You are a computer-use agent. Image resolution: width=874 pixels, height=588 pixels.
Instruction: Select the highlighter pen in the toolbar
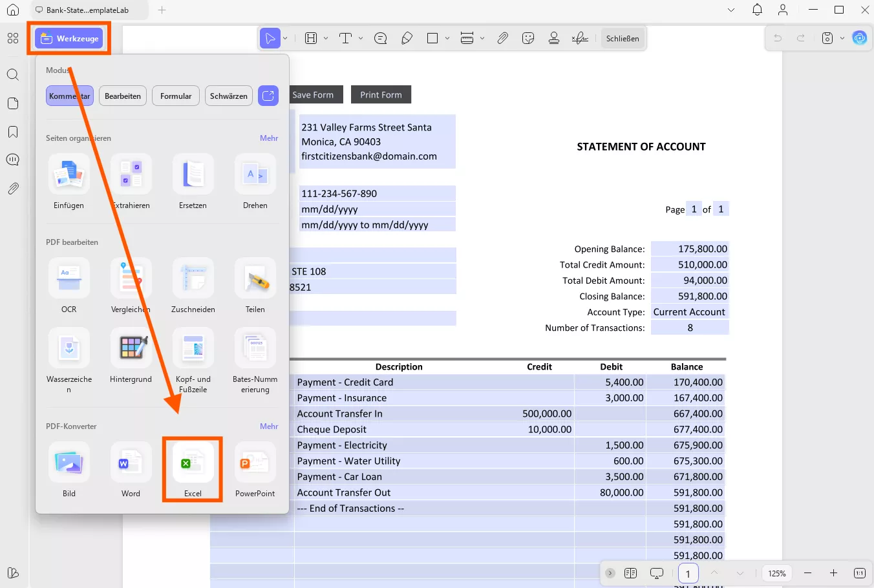(x=407, y=37)
